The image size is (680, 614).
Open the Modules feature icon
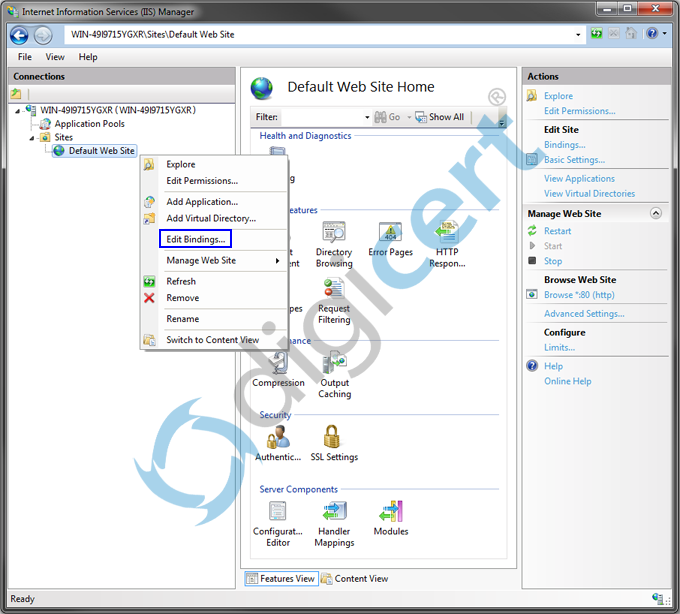(391, 511)
